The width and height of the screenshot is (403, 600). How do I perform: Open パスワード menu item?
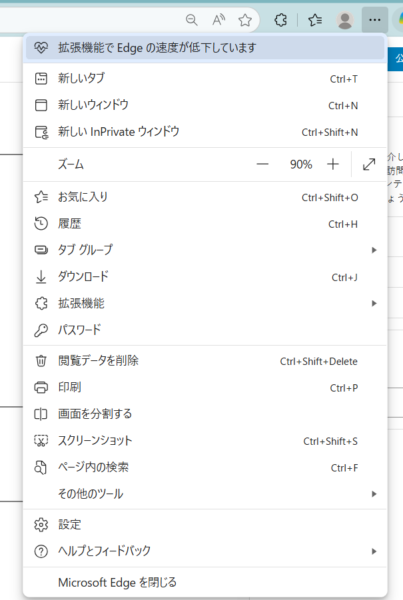pyautogui.click(x=205, y=330)
